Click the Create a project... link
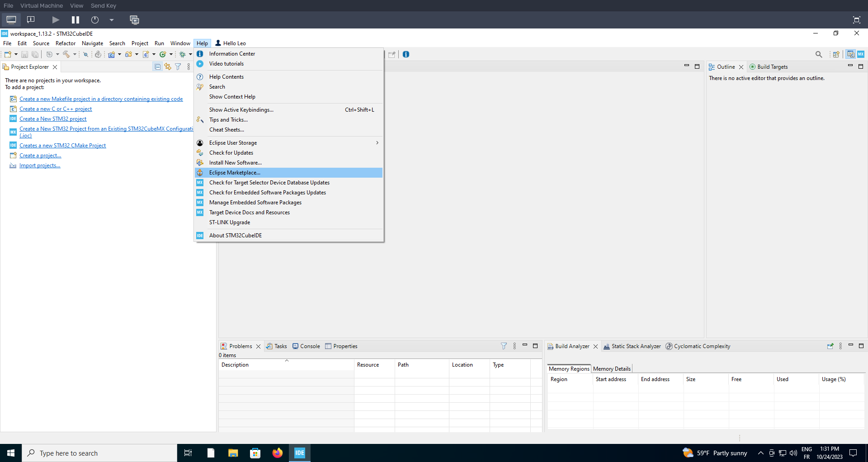 pos(40,156)
